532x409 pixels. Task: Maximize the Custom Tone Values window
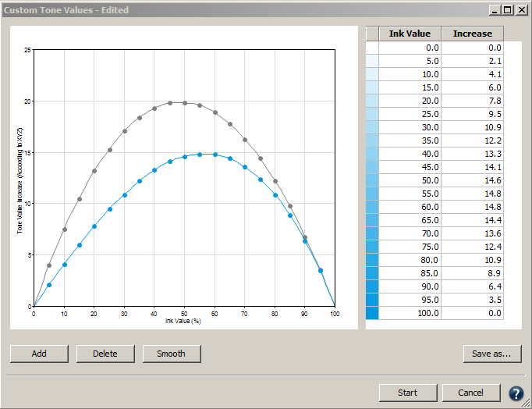(508, 10)
